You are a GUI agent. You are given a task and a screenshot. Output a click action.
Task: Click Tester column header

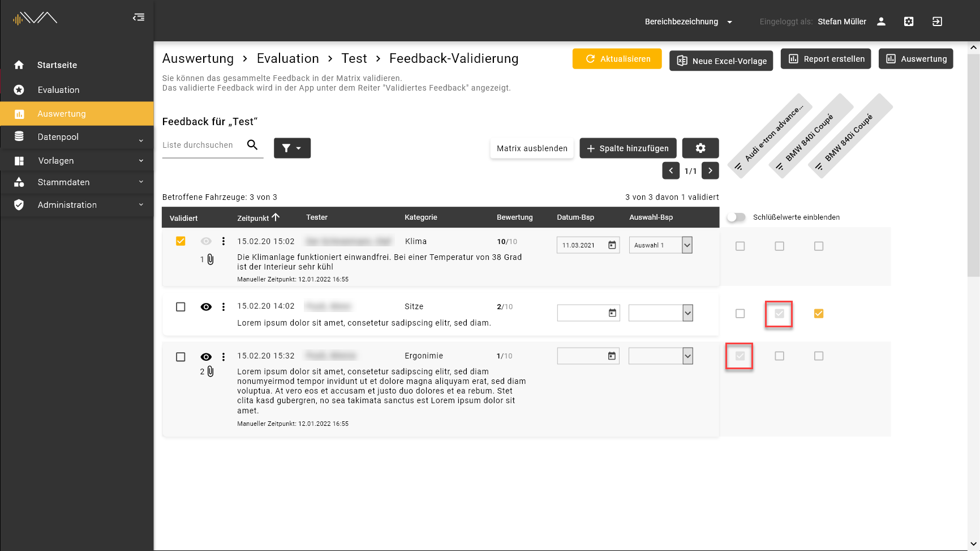point(317,217)
